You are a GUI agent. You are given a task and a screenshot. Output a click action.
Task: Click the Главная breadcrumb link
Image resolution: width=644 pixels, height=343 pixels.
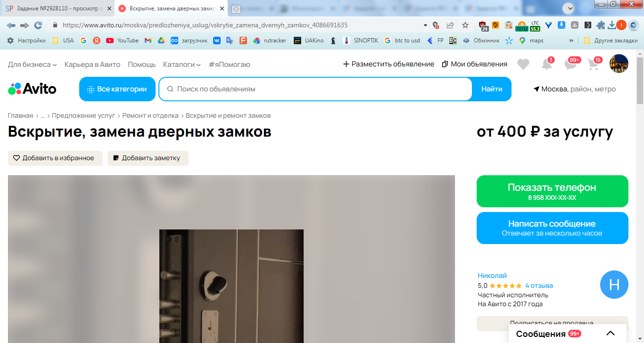[21, 115]
